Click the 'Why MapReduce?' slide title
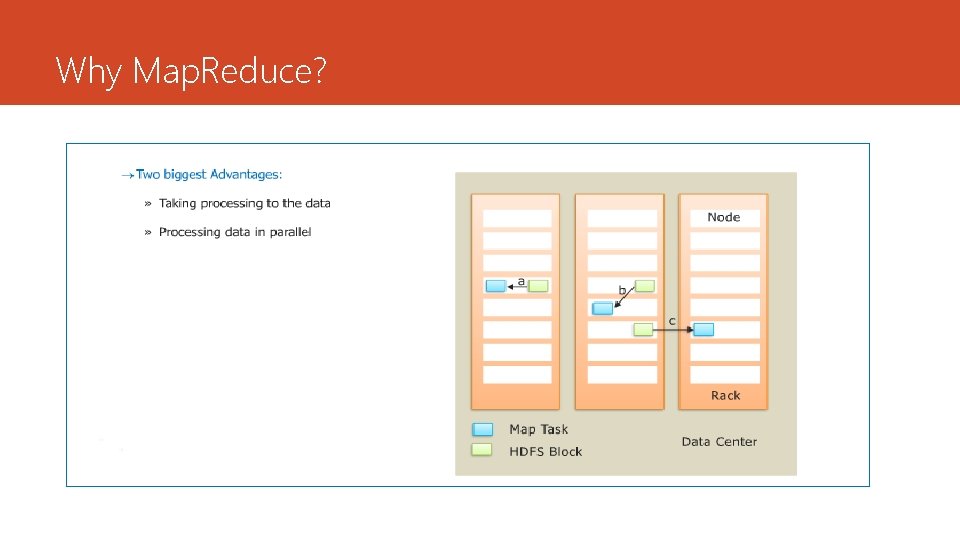This screenshot has width=960, height=540. coord(191,71)
